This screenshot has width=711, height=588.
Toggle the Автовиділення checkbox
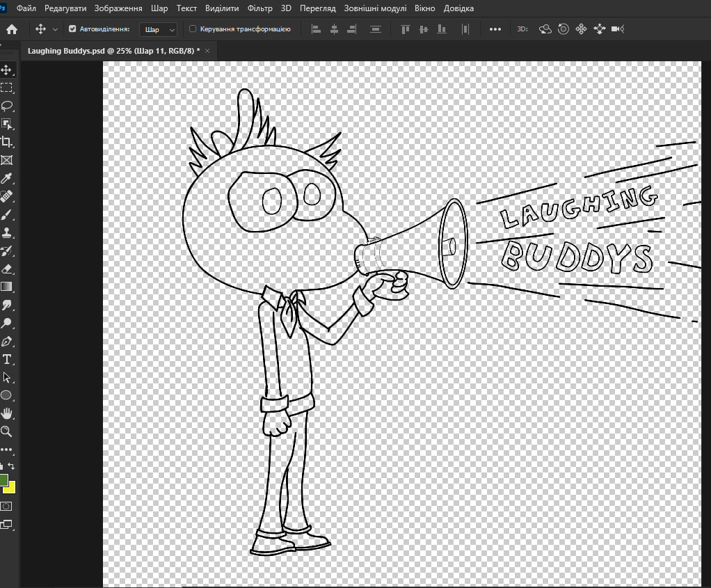point(72,29)
